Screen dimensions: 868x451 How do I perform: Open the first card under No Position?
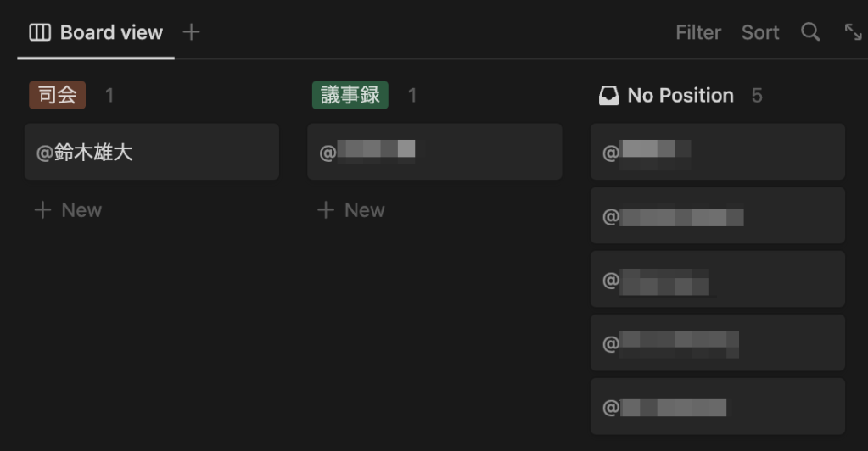click(717, 153)
